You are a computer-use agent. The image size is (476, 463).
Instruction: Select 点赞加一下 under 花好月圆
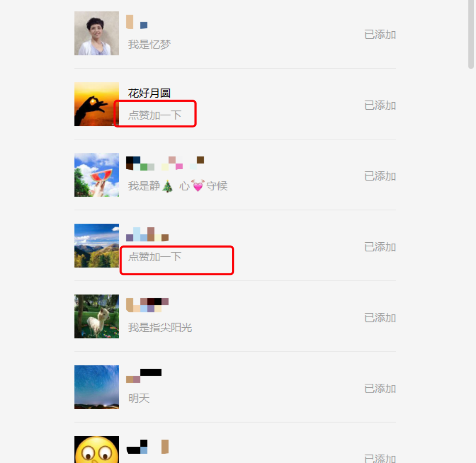[155, 115]
